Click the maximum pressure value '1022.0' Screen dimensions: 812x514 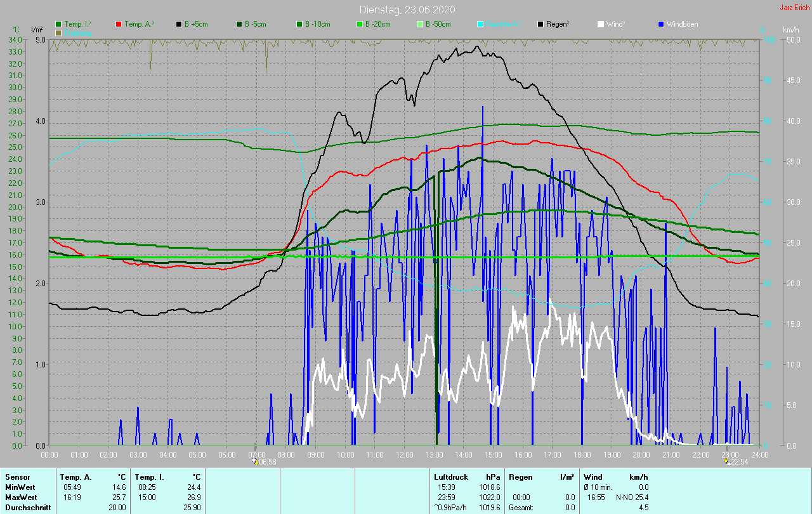pyautogui.click(x=489, y=497)
